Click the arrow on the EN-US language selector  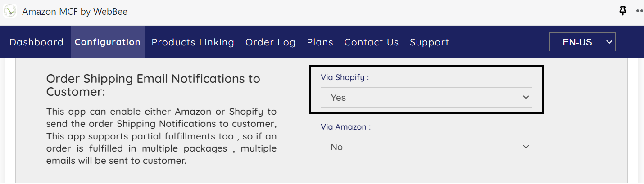coord(609,42)
